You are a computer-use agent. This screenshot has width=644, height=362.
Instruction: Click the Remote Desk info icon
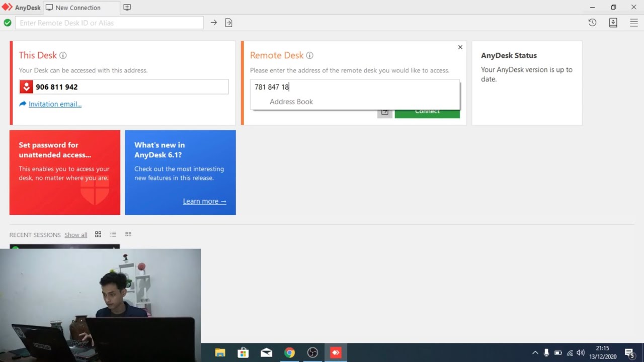coord(309,55)
